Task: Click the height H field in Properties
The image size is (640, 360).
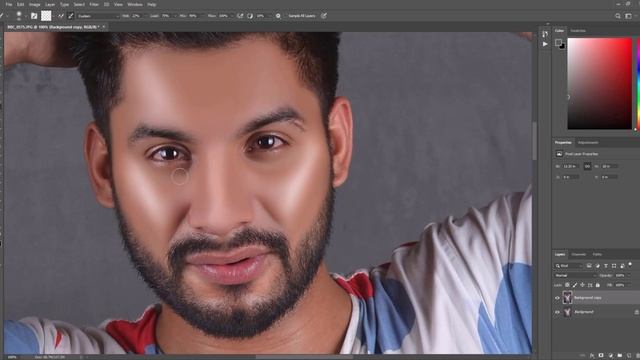Action: pyautogui.click(x=609, y=167)
